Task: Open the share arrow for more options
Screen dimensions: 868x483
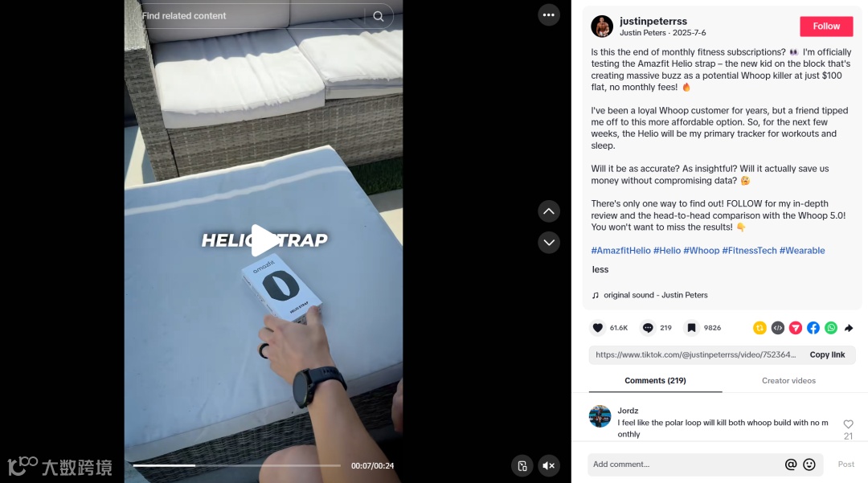Action: 849,328
